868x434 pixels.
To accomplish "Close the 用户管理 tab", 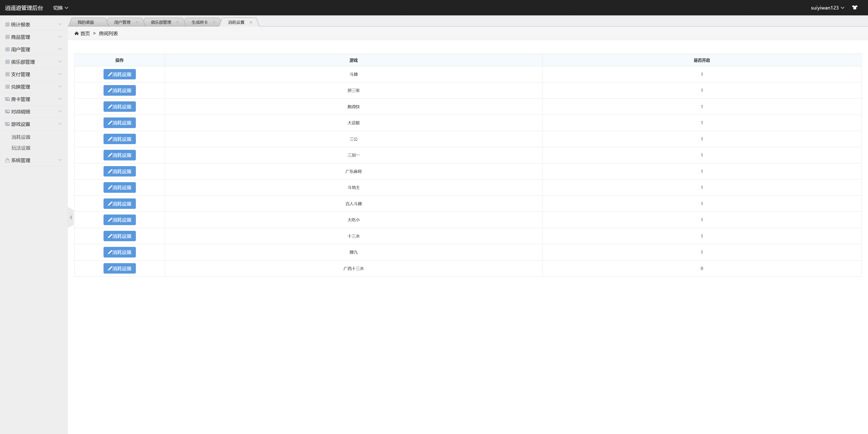I will coord(137,22).
